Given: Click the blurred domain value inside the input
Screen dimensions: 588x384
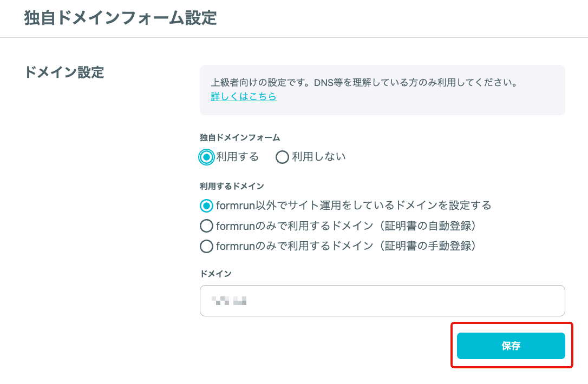Looking at the screenshot, I should 228,301.
